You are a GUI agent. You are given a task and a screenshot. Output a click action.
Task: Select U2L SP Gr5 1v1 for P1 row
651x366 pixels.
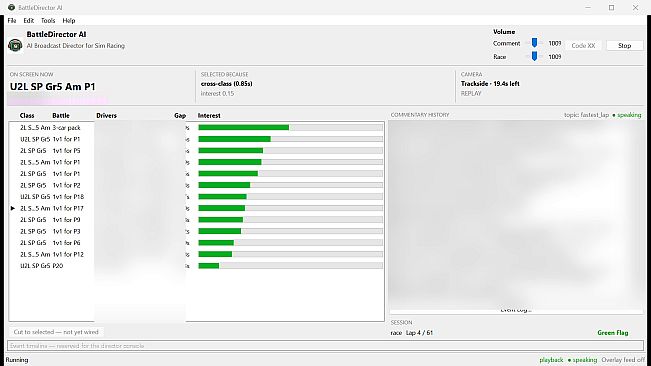tap(196, 139)
